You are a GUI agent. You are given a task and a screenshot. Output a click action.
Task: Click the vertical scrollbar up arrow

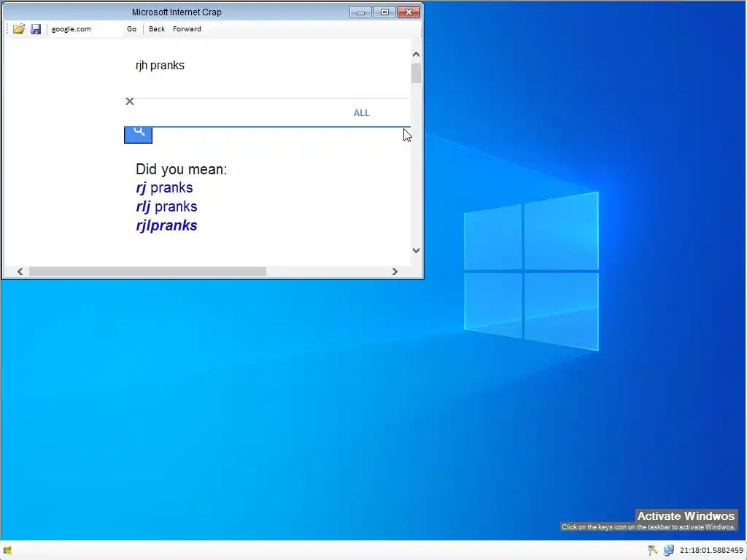pos(416,54)
